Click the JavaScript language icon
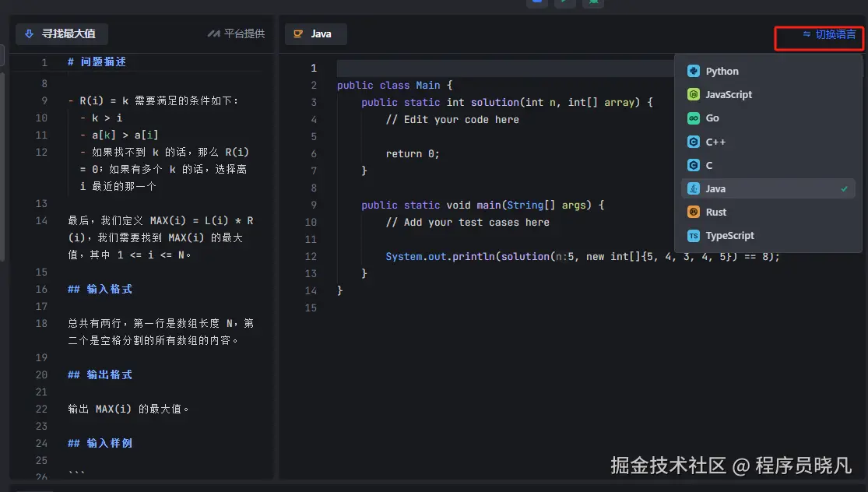The height and width of the screenshot is (492, 868). click(x=693, y=95)
